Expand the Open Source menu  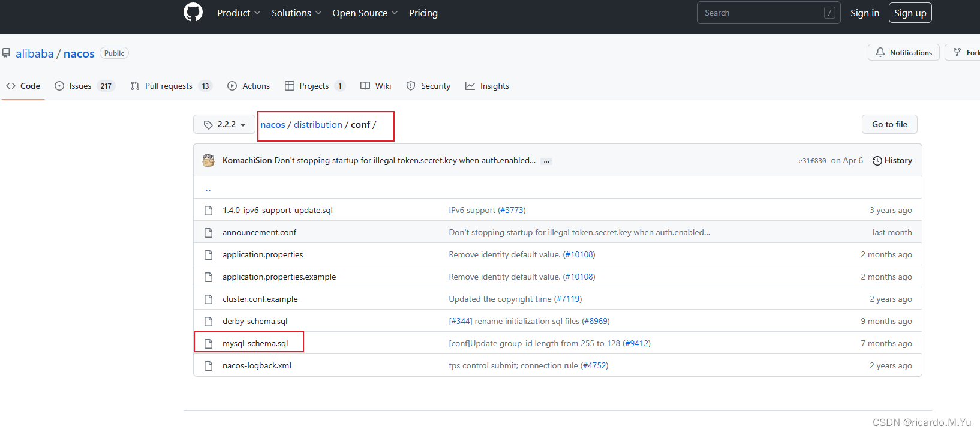pos(365,13)
